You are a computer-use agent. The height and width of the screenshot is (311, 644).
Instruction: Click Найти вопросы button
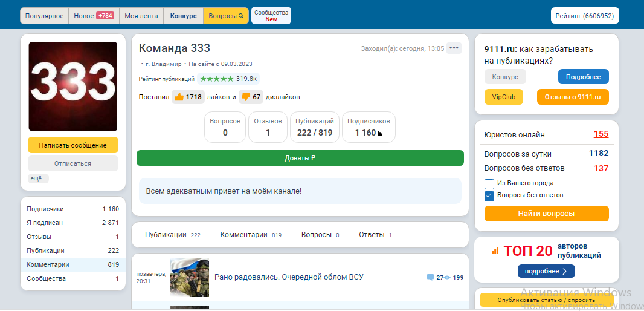click(x=547, y=214)
